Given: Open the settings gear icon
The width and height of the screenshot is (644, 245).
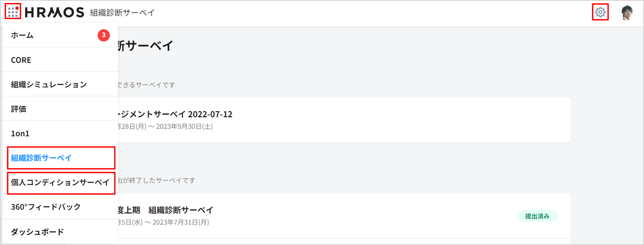Looking at the screenshot, I should pos(600,12).
